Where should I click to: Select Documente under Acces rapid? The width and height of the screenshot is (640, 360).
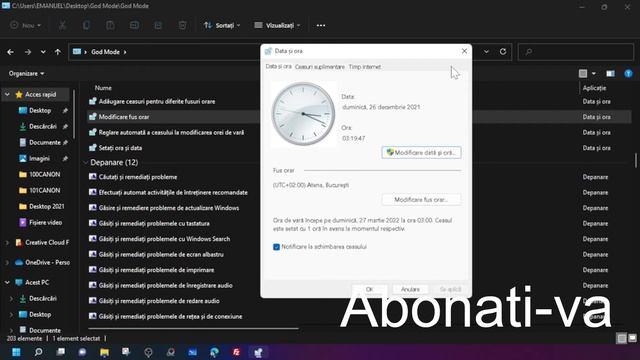[44, 142]
